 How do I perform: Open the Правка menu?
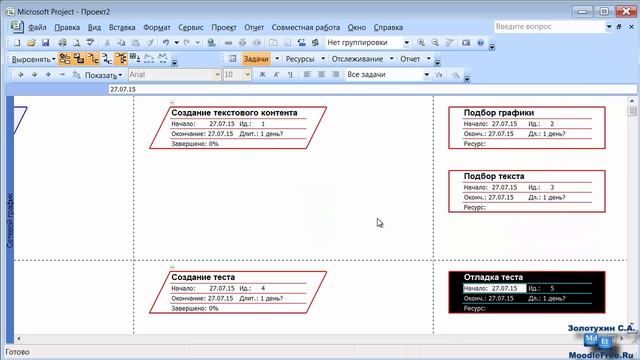click(x=67, y=27)
